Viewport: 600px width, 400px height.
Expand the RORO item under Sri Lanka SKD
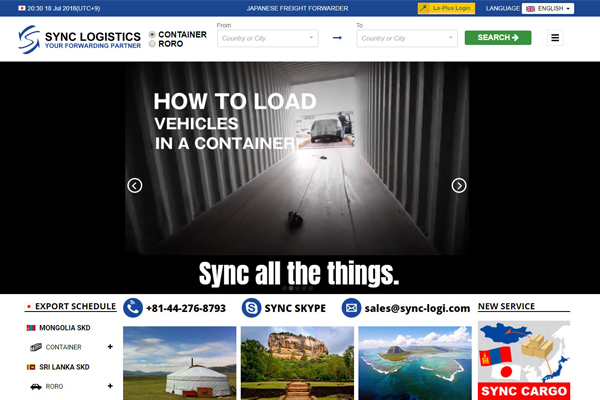110,386
